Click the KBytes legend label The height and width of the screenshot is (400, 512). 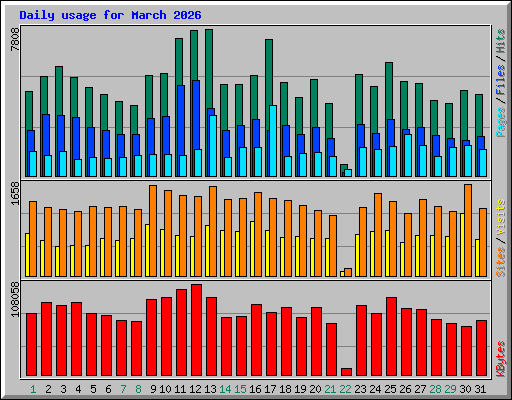click(500, 359)
